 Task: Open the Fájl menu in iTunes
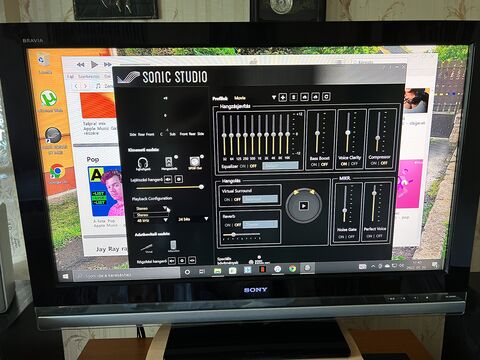pyautogui.click(x=70, y=76)
